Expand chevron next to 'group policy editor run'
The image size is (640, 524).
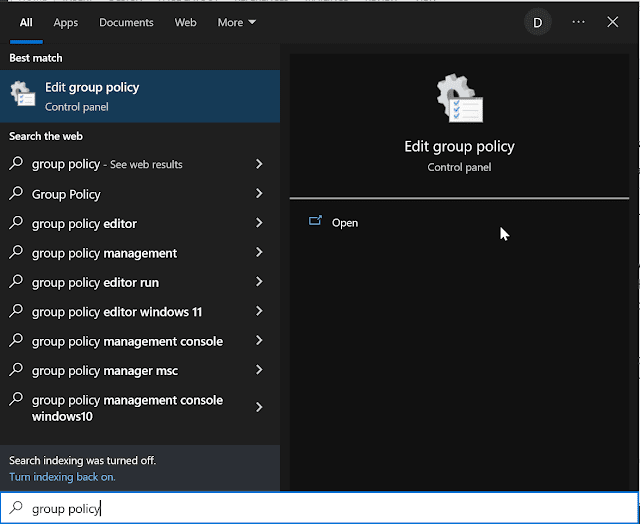(x=259, y=282)
